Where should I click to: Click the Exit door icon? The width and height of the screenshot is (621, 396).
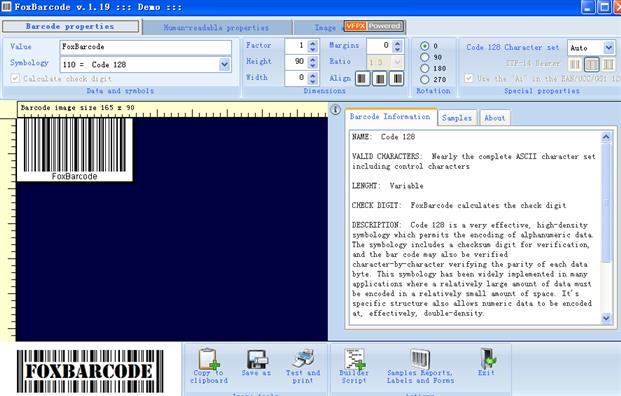pyautogui.click(x=487, y=359)
